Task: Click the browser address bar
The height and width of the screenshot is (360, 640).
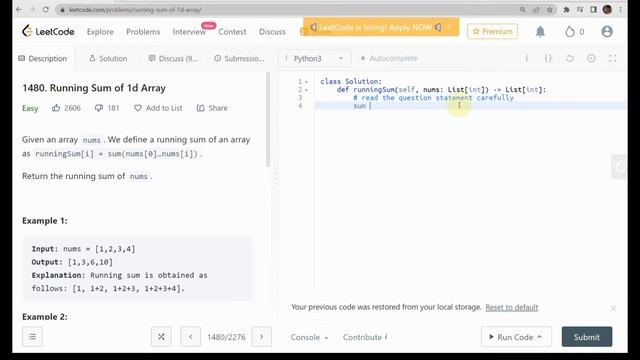Action: (x=286, y=9)
